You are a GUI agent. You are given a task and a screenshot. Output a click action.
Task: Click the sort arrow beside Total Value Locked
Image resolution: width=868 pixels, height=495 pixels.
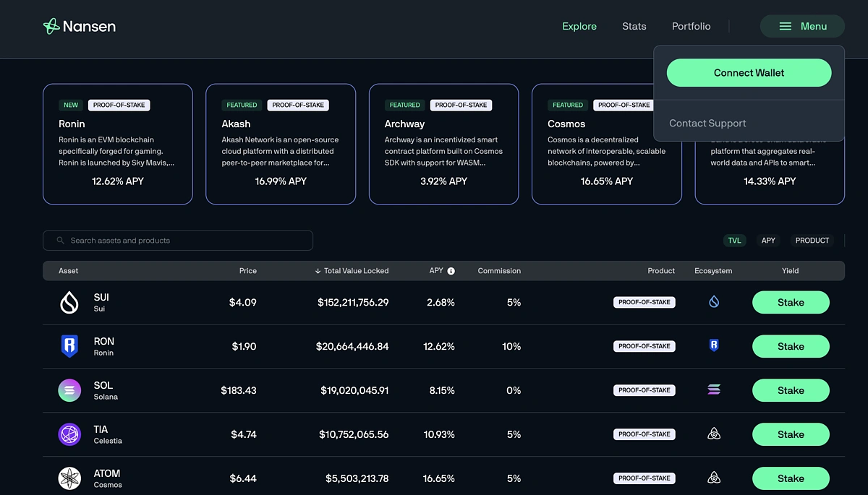[x=318, y=271]
